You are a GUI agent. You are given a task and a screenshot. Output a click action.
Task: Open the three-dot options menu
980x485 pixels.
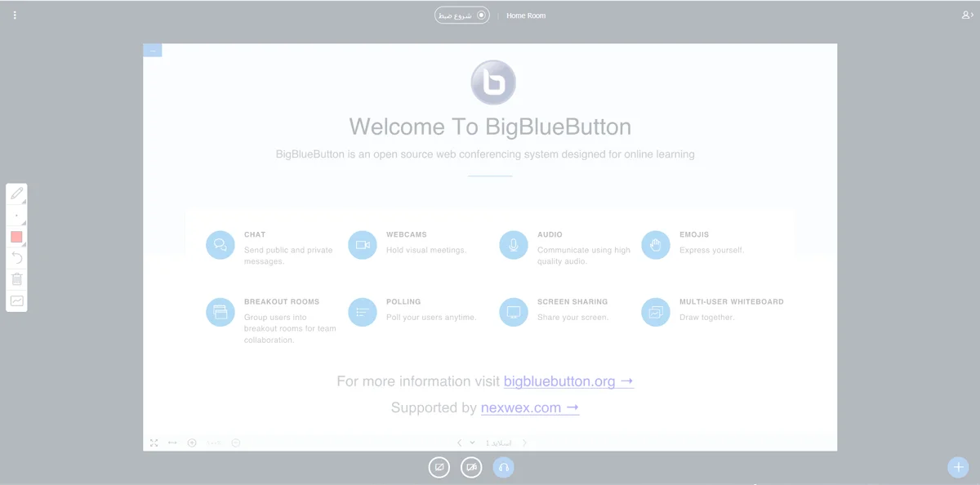[x=15, y=16]
